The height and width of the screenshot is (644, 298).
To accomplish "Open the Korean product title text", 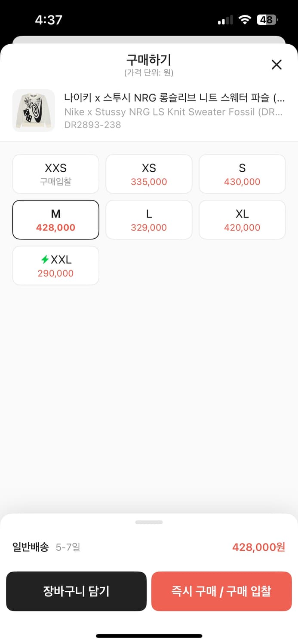I will point(174,98).
